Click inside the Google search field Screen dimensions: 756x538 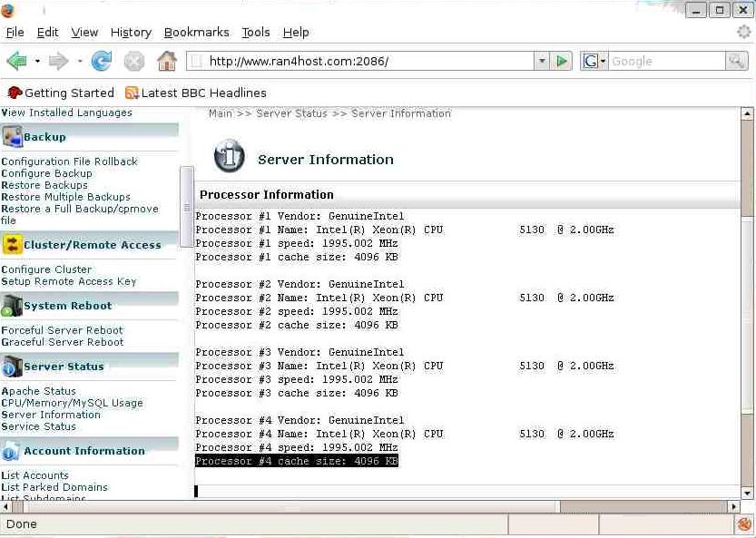click(x=664, y=62)
